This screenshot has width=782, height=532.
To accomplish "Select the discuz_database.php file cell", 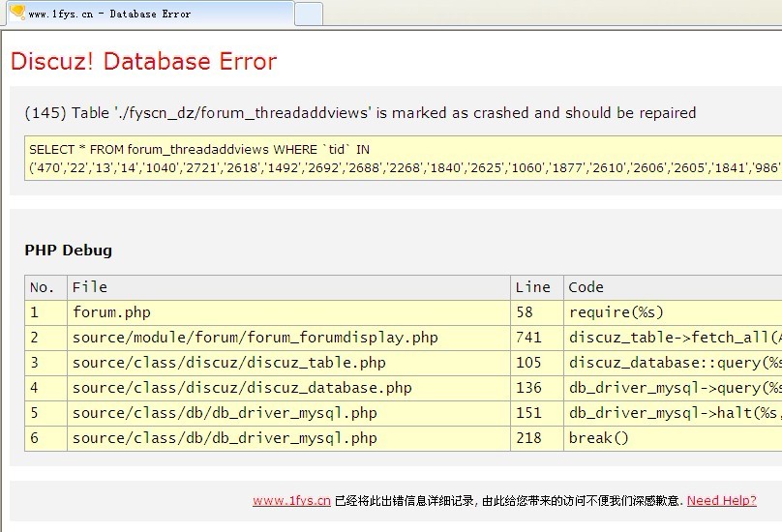I will tap(288, 388).
